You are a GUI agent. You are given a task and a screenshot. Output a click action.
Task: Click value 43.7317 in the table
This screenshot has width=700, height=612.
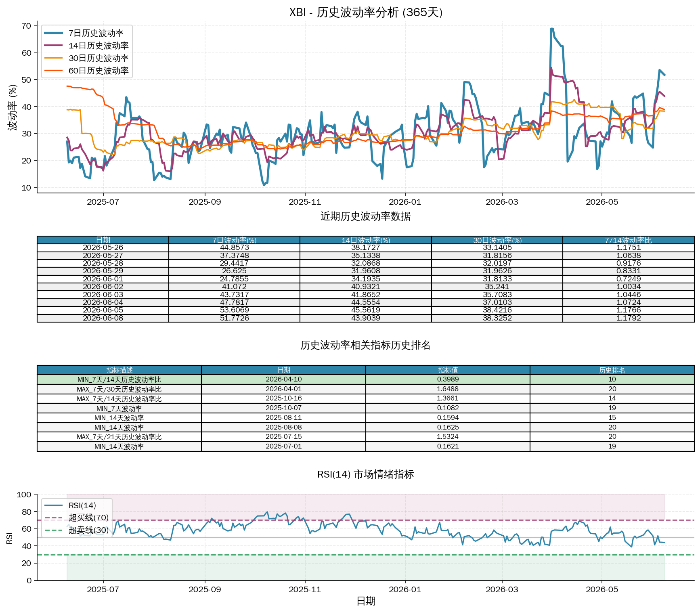click(234, 295)
